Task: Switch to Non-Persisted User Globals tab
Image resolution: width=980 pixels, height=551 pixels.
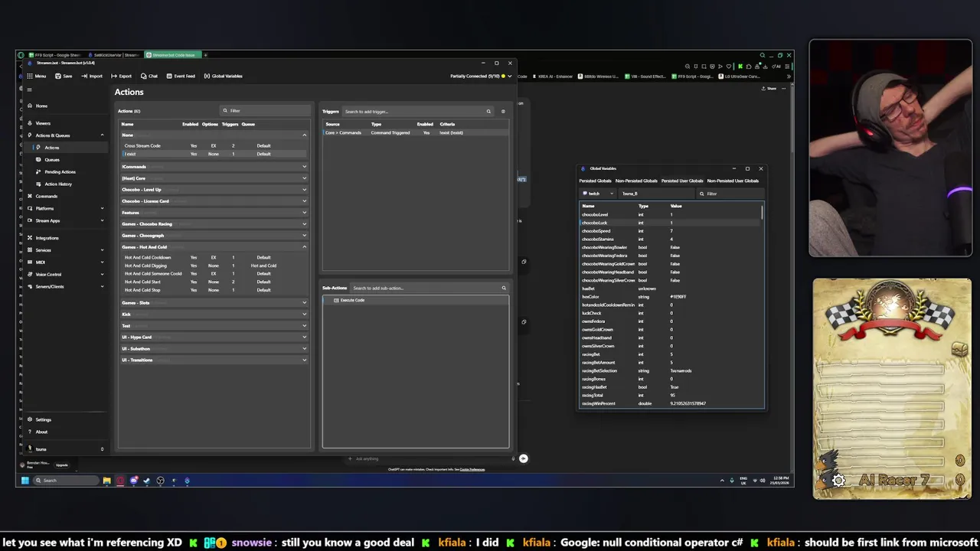Action: click(733, 181)
